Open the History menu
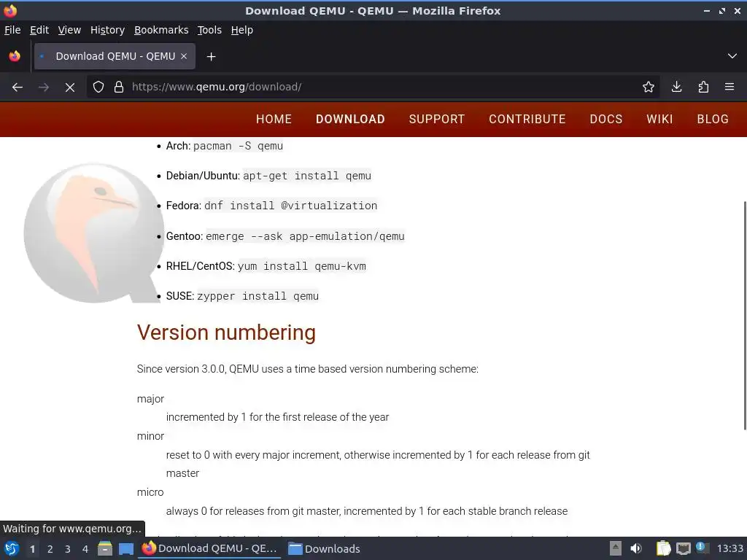This screenshot has height=560, width=747. point(108,30)
